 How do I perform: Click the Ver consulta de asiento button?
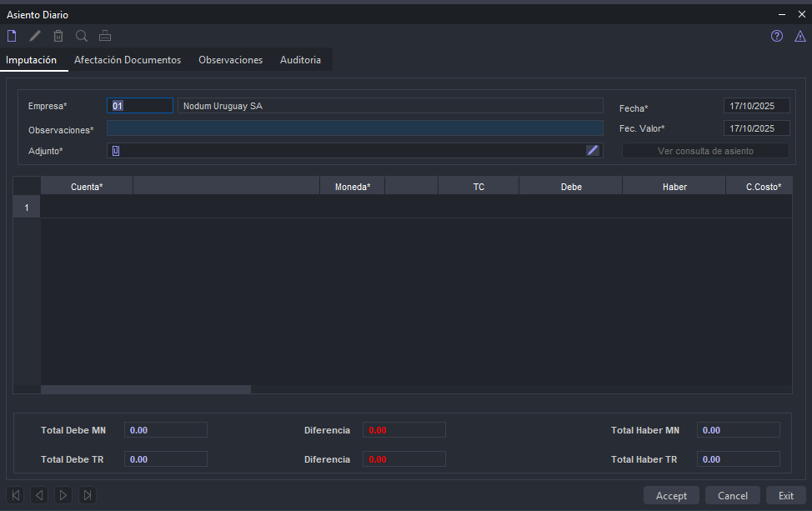[x=705, y=151]
